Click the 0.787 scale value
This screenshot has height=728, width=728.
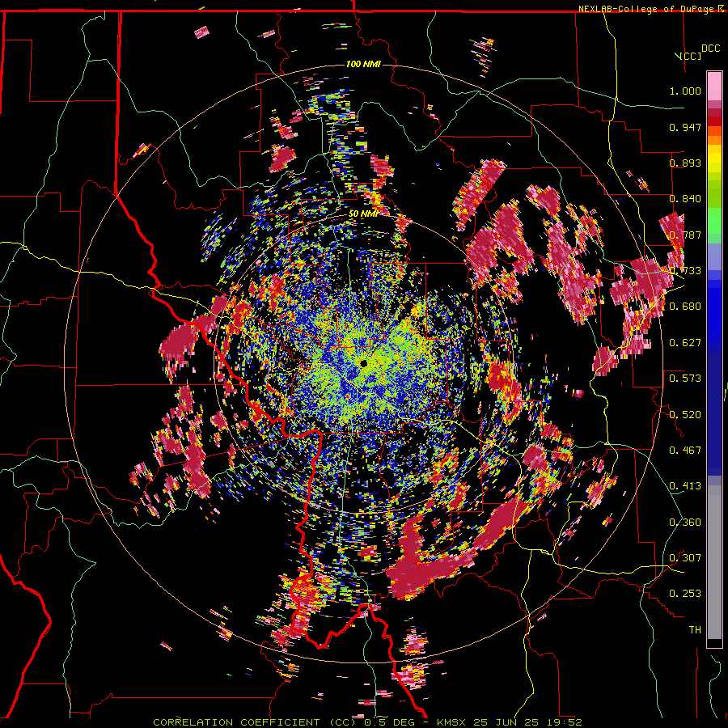click(x=685, y=235)
